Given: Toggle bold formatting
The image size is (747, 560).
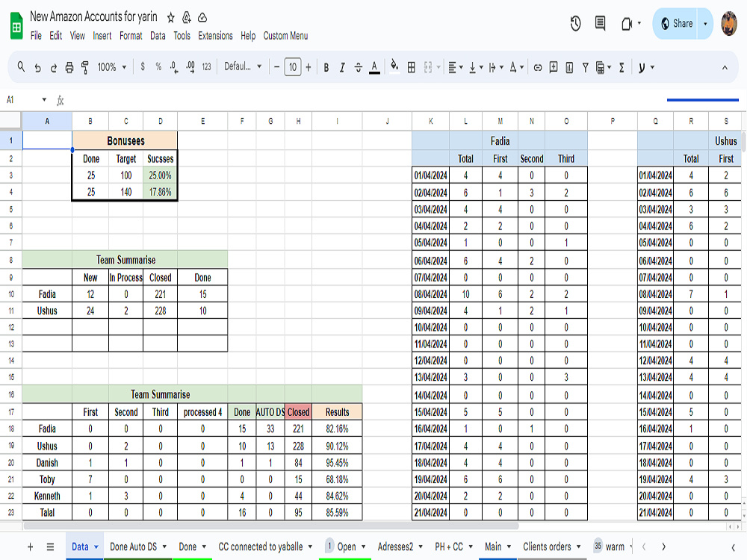Looking at the screenshot, I should 326,68.
